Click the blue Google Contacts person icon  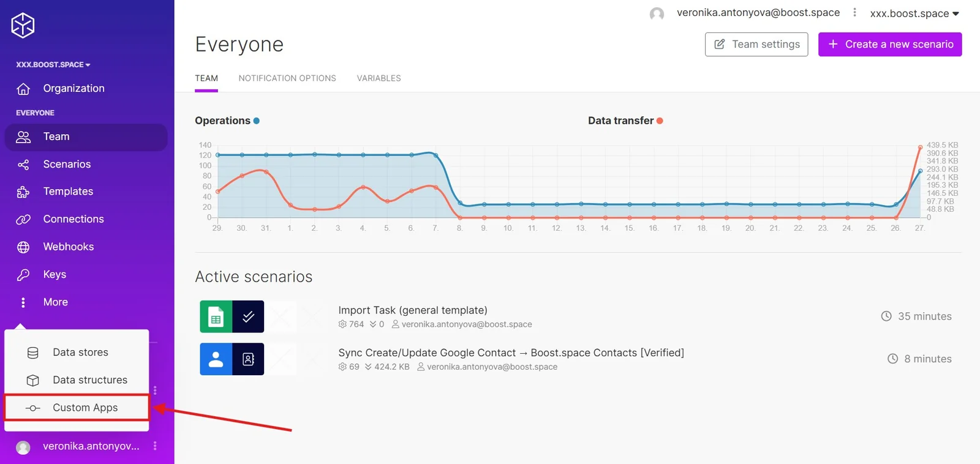[x=216, y=359]
